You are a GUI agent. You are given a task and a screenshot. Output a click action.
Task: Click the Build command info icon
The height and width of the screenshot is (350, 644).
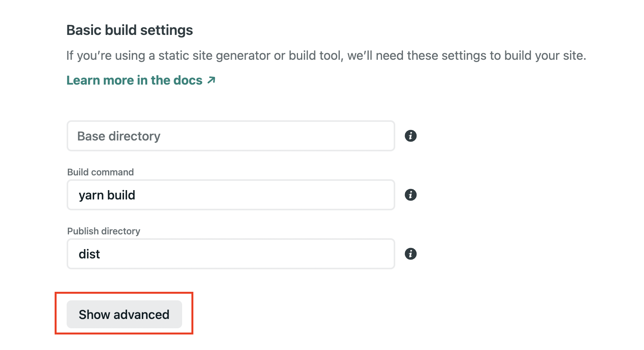pyautogui.click(x=410, y=195)
